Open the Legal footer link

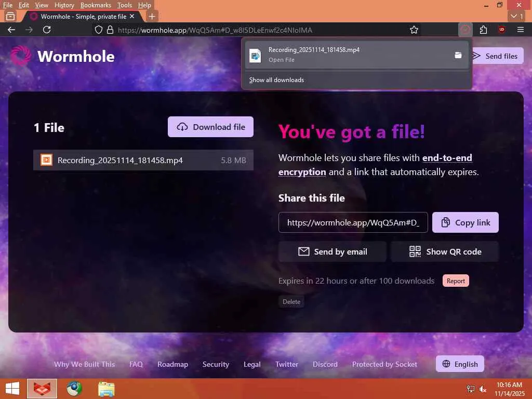[252, 364]
